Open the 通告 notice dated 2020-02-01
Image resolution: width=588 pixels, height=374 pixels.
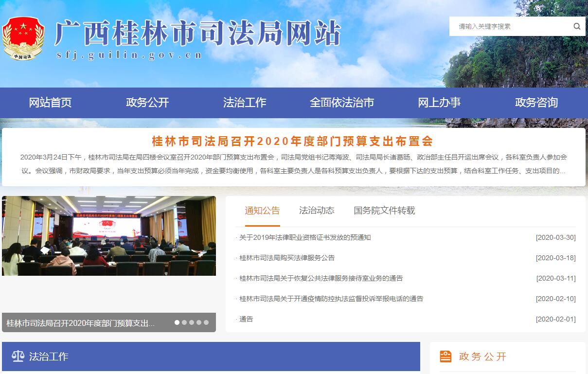246,319
